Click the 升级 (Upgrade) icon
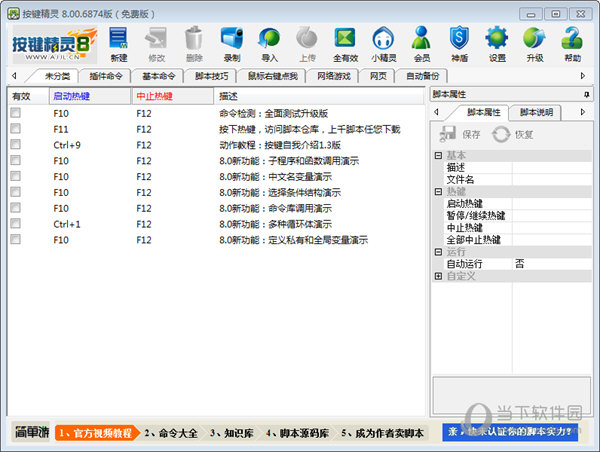This screenshot has width=600, height=452. click(535, 44)
